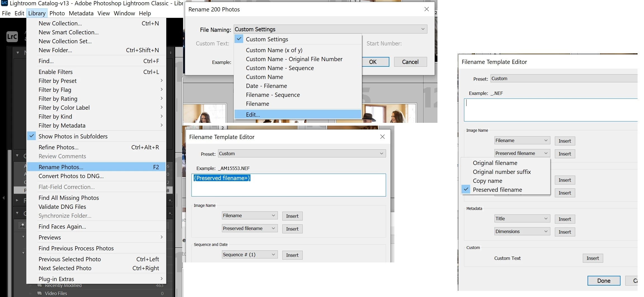Open the Metadata menu
This screenshot has height=297, width=644.
pyautogui.click(x=81, y=13)
